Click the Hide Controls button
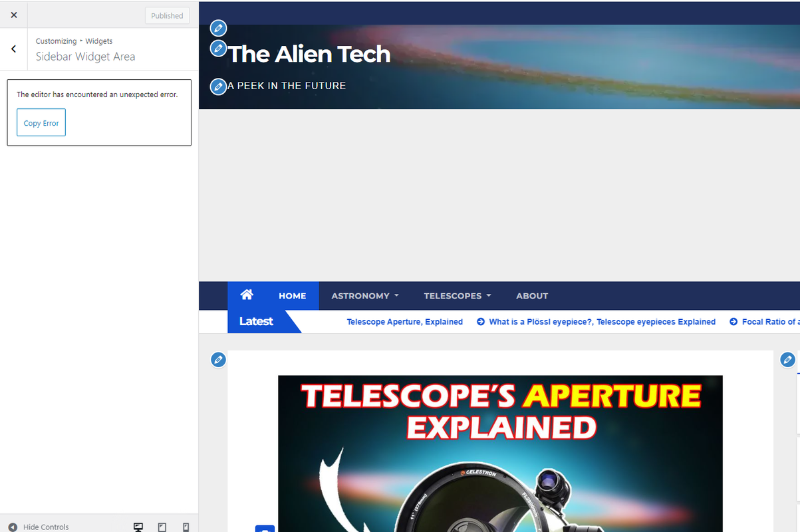800x532 pixels. point(38,527)
